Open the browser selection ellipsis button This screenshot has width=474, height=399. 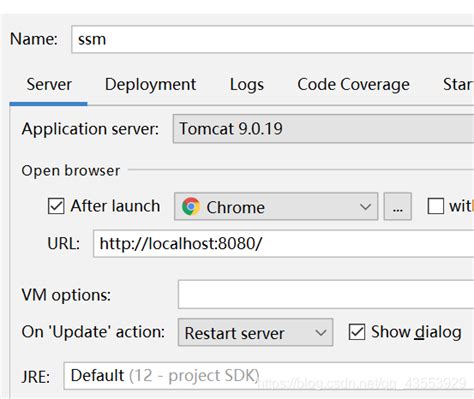click(398, 206)
